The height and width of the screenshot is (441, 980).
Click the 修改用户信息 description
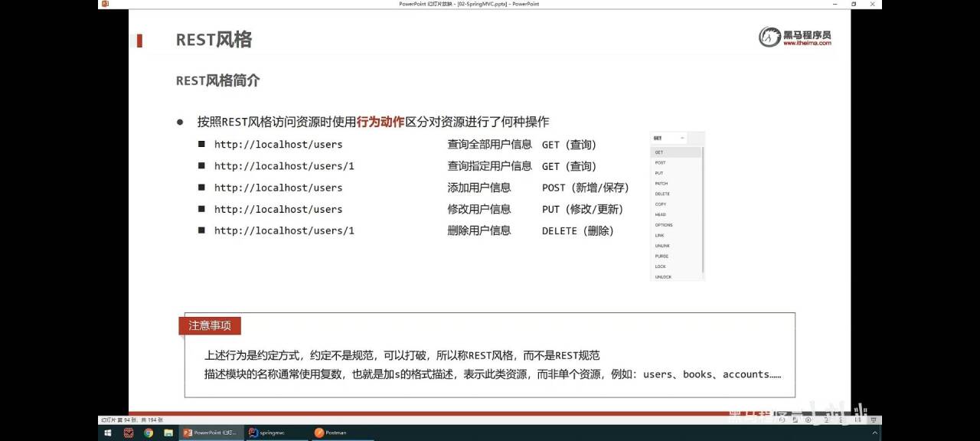(479, 209)
